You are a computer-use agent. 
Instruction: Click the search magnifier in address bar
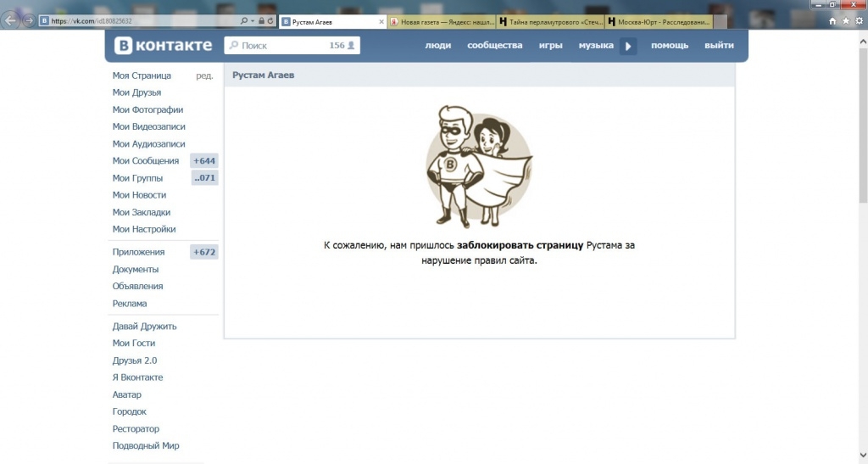pos(243,21)
